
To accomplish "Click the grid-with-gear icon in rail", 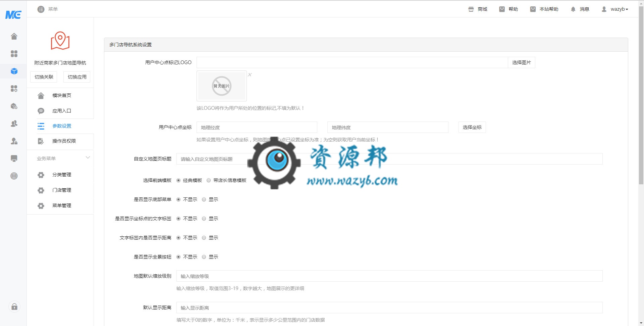I will (x=14, y=89).
